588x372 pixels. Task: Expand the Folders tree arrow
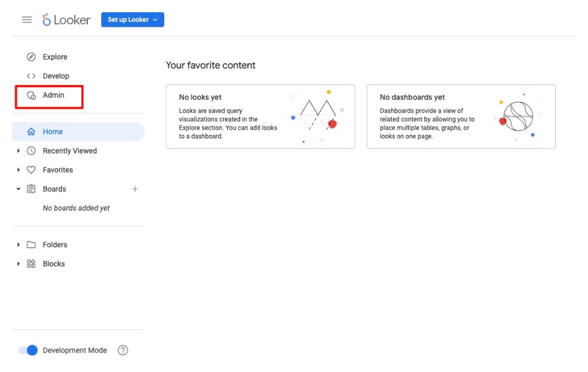(18, 245)
